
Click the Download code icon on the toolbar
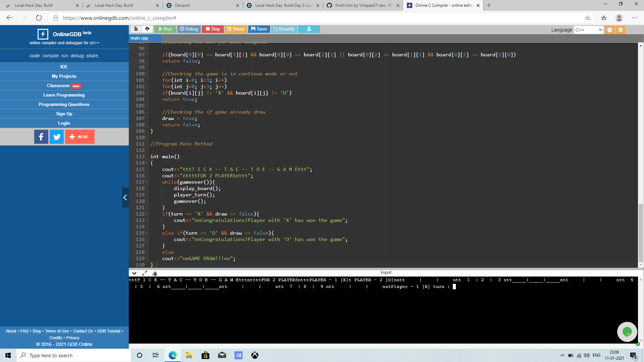(x=309, y=29)
